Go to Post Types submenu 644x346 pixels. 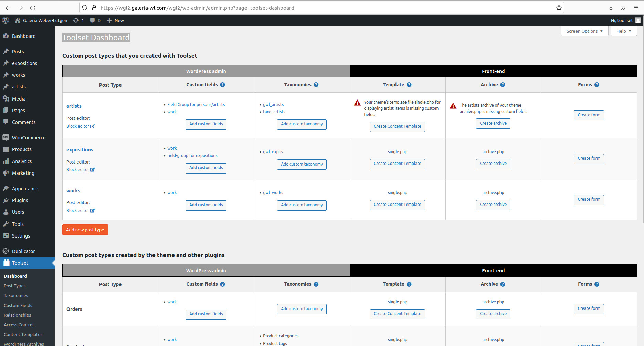point(15,286)
